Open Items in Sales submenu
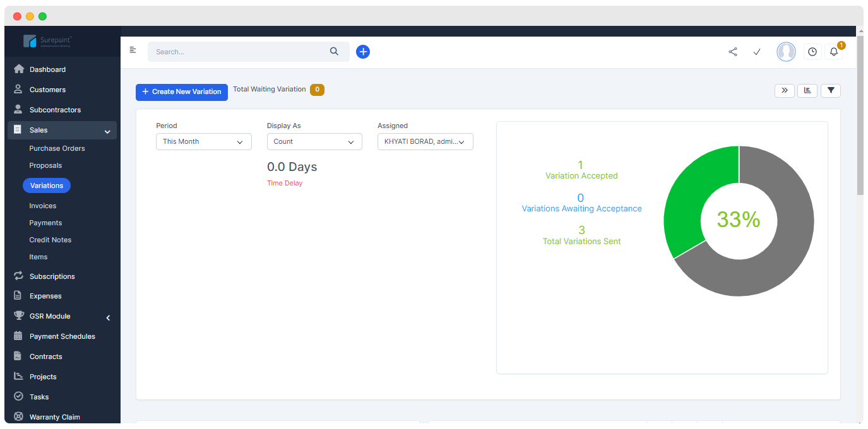The height and width of the screenshot is (429, 868). pyautogui.click(x=39, y=257)
